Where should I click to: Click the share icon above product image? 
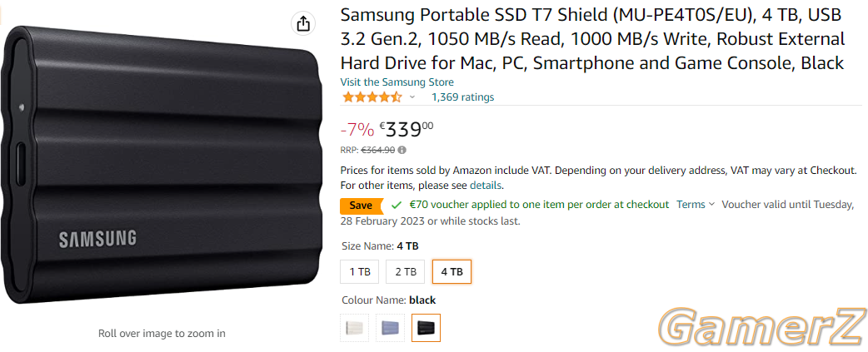tap(303, 24)
